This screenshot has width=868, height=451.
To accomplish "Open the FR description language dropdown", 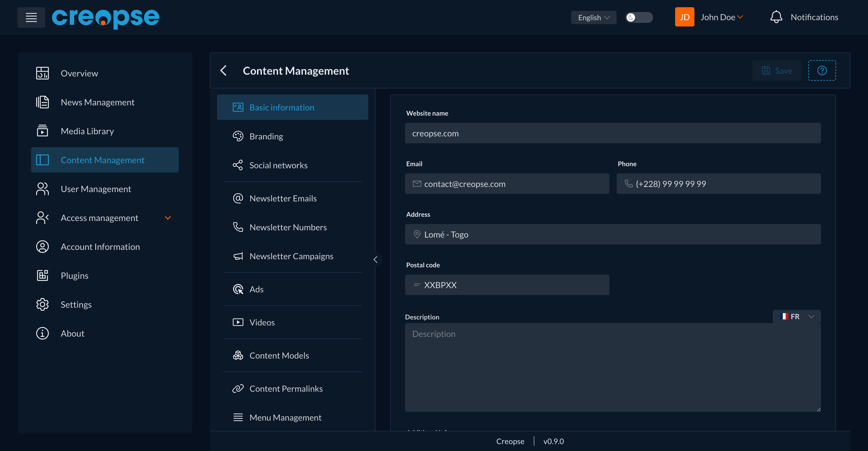I will tap(797, 316).
